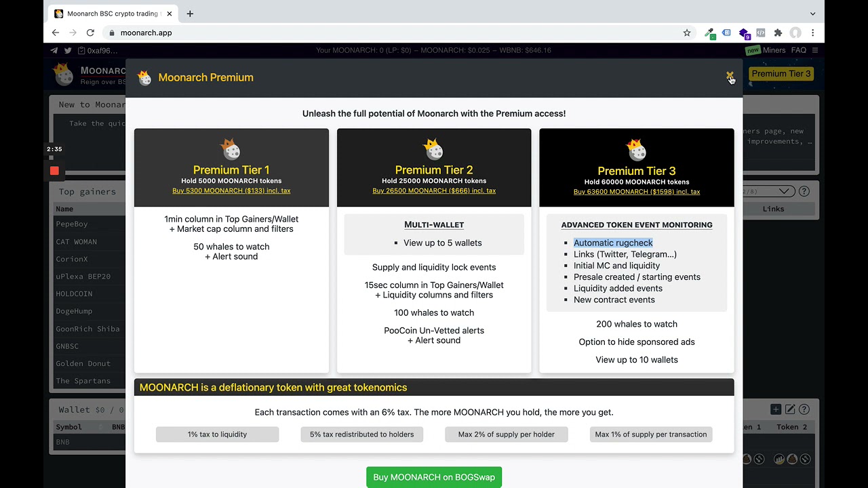Click the Premium Tier 1 heading
This screenshot has width=868, height=488.
pyautogui.click(x=231, y=170)
